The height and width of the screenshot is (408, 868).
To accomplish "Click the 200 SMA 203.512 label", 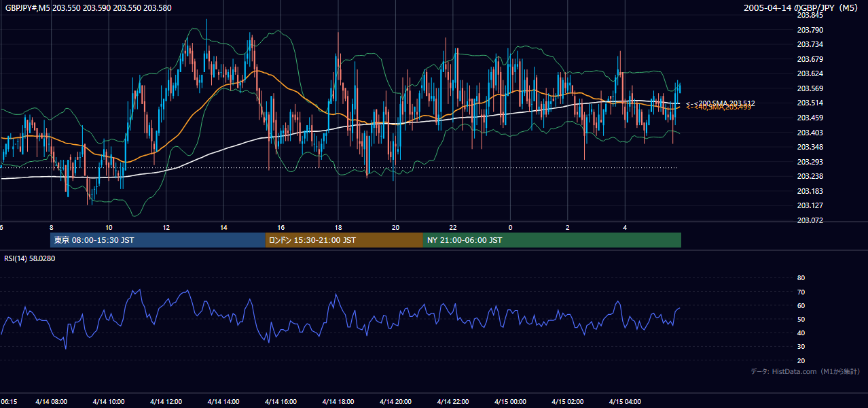I will click(x=720, y=103).
